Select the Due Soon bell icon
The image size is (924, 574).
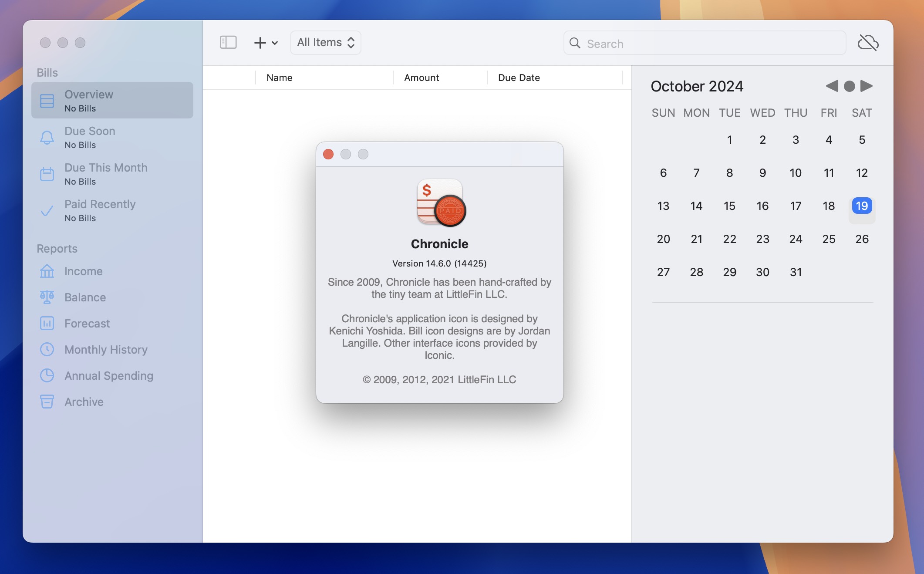[47, 137]
